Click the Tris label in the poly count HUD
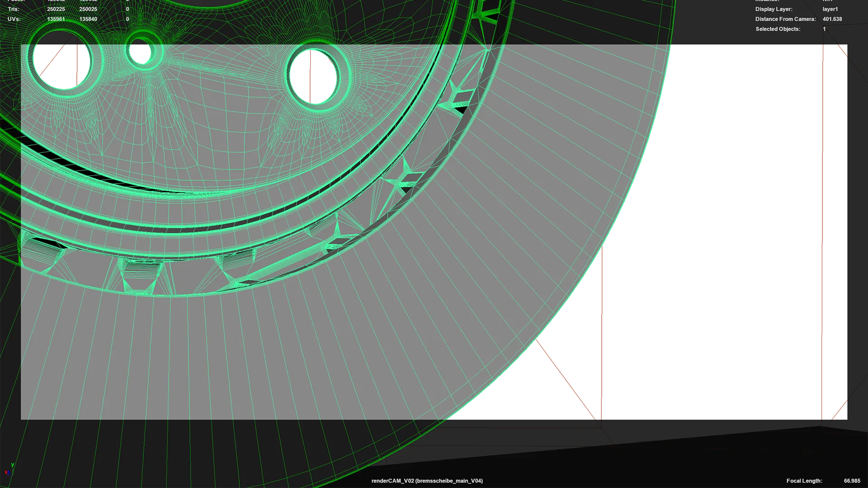Image resolution: width=868 pixels, height=488 pixels. pyautogui.click(x=14, y=9)
